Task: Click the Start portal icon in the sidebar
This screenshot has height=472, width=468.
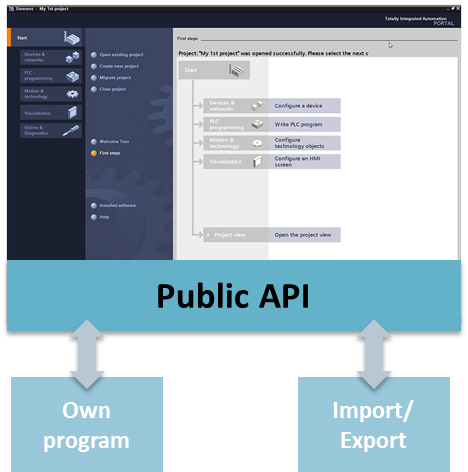Action: click(x=72, y=38)
